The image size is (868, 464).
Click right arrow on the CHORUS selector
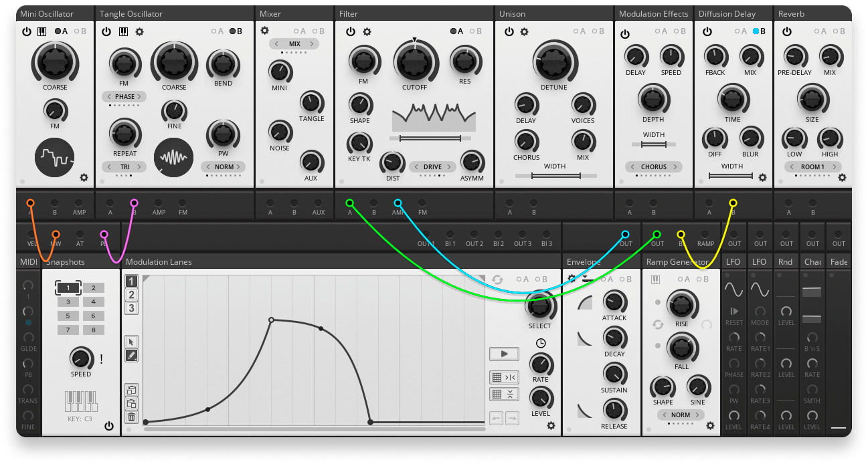tap(675, 167)
